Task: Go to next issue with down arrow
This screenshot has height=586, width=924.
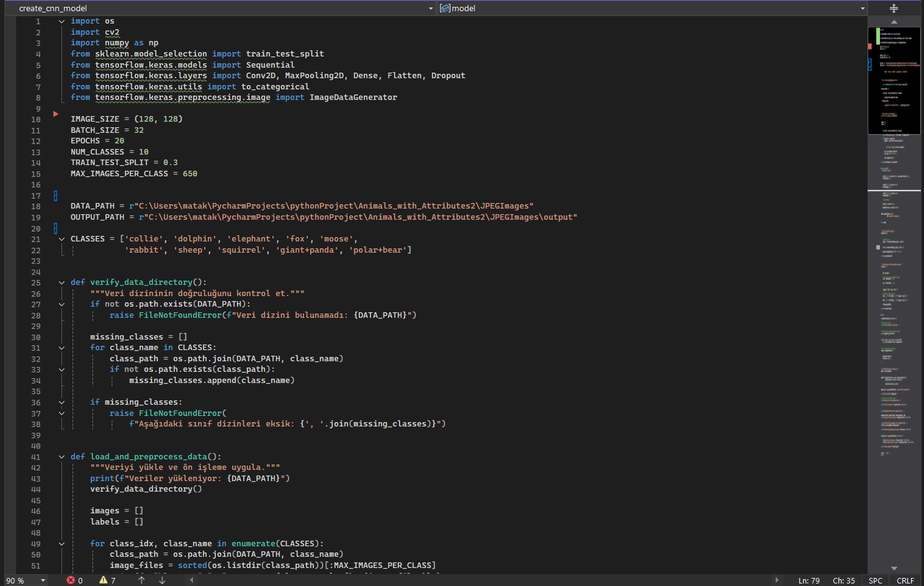Action: point(162,580)
